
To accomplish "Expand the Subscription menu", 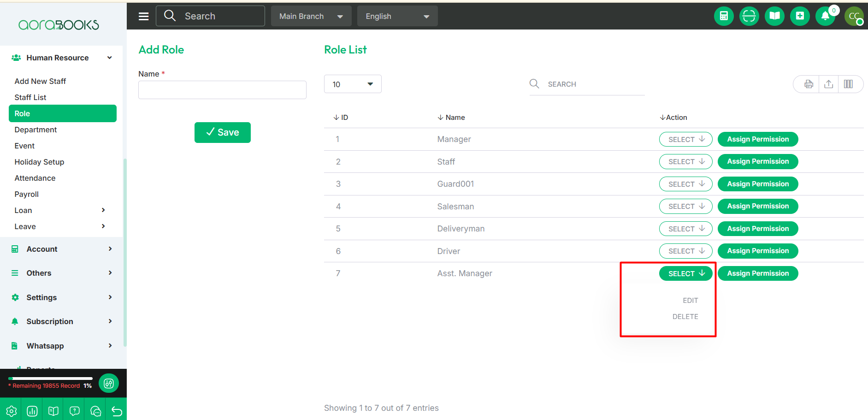I will 62,321.
